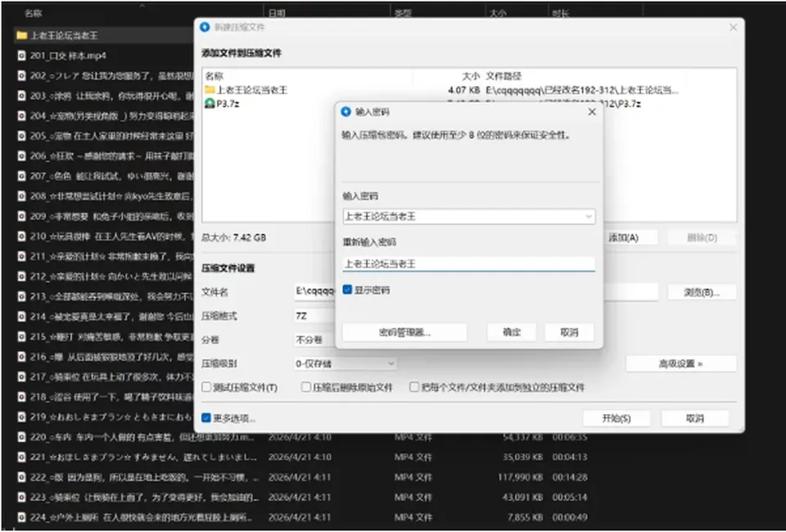The image size is (786, 532).
Task: Click the 重新输入密码 text field
Action: pyautogui.click(x=468, y=264)
